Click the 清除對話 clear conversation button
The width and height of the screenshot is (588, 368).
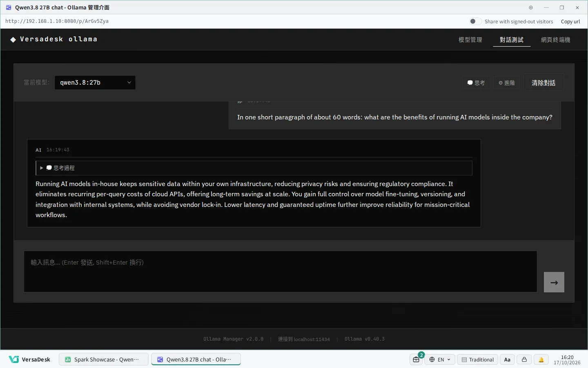coord(543,83)
